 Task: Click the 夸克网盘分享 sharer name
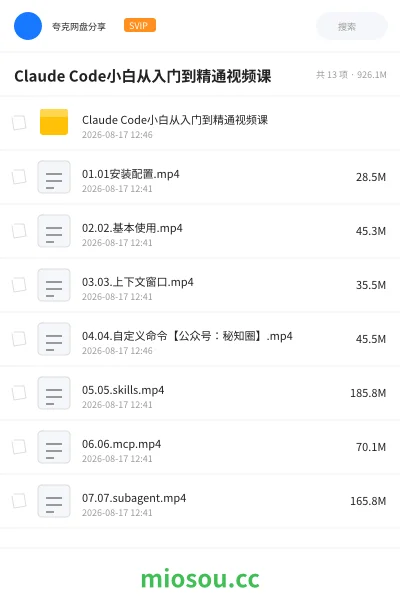tap(79, 26)
